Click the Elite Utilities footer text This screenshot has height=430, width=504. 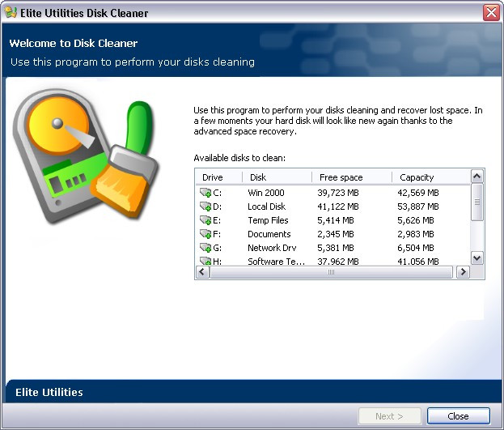[x=49, y=392]
